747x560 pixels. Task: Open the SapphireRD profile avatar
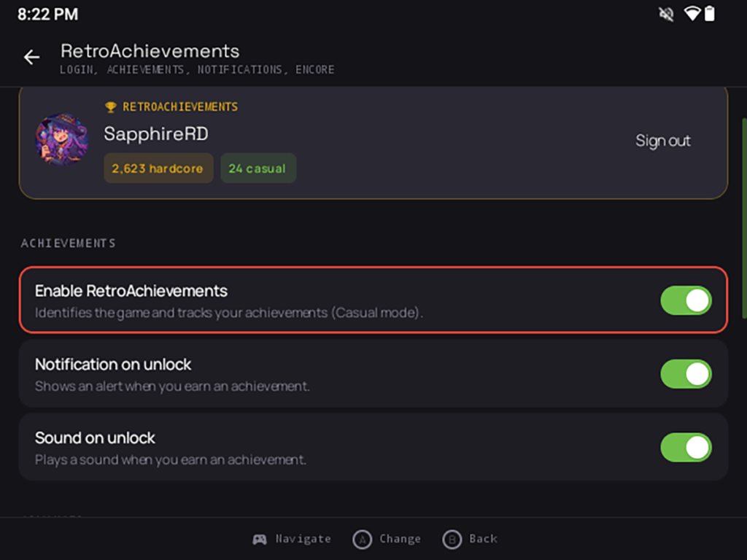[x=62, y=139]
